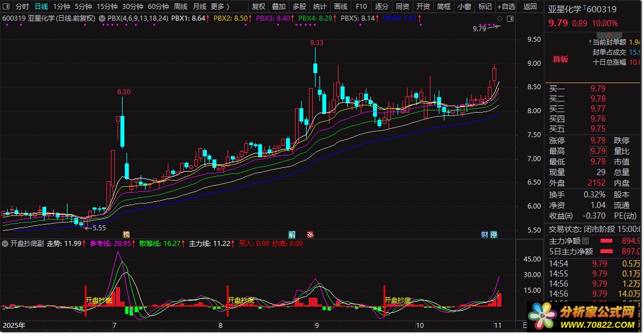The image size is (644, 334).
Task: Click the 9.33 high price label
Action: click(x=317, y=43)
